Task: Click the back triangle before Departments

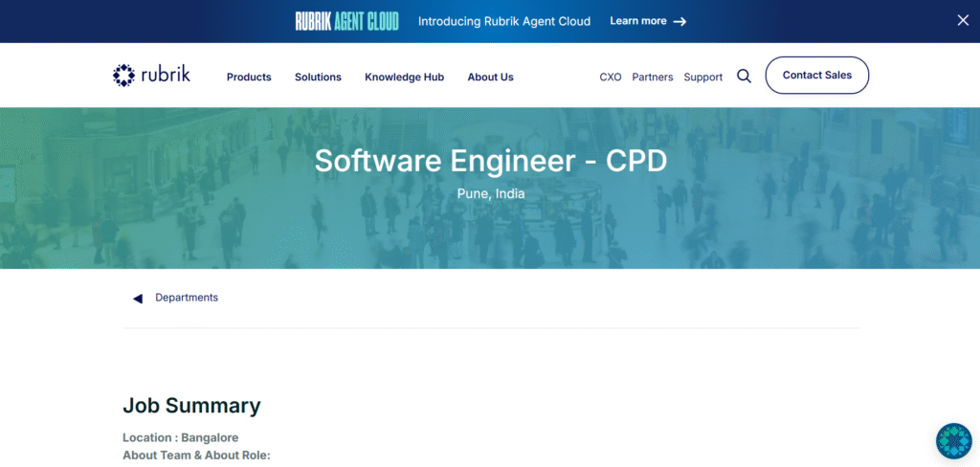Action: (137, 299)
